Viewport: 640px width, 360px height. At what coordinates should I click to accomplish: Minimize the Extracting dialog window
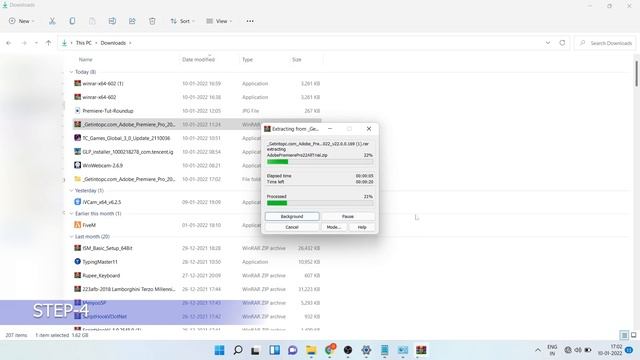click(x=330, y=129)
